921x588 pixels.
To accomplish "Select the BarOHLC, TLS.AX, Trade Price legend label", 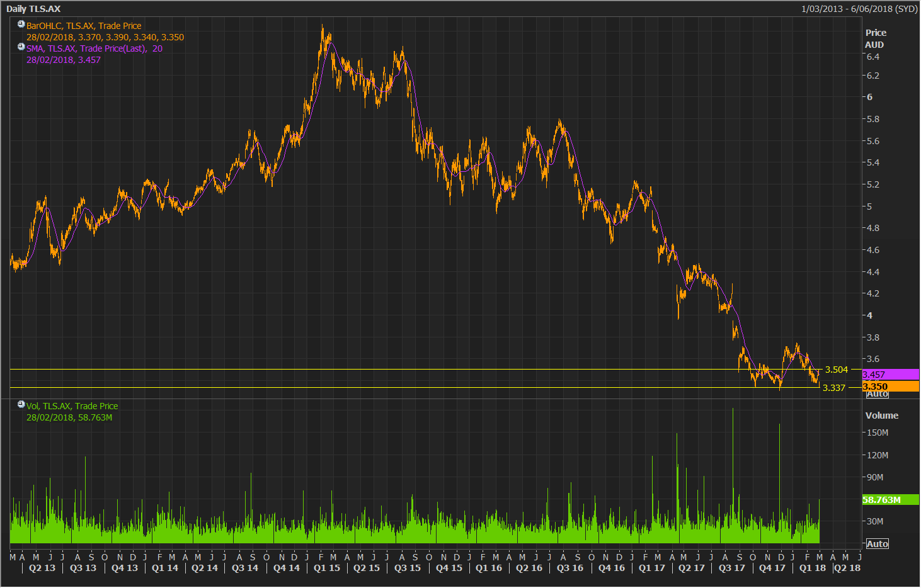I will (x=84, y=26).
